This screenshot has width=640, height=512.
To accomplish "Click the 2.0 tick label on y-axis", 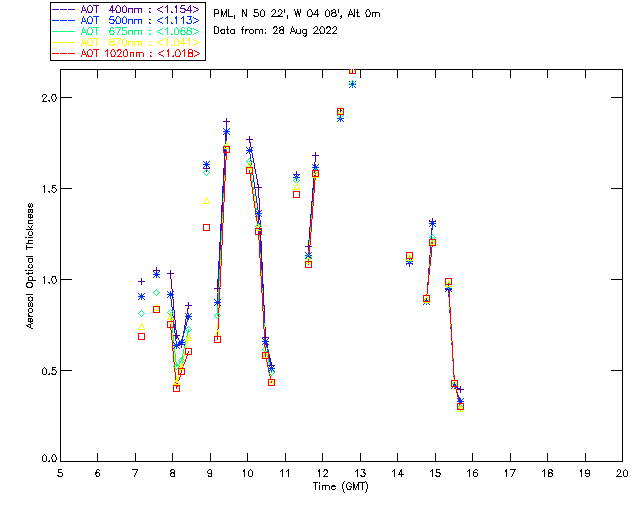I will 49,98.
